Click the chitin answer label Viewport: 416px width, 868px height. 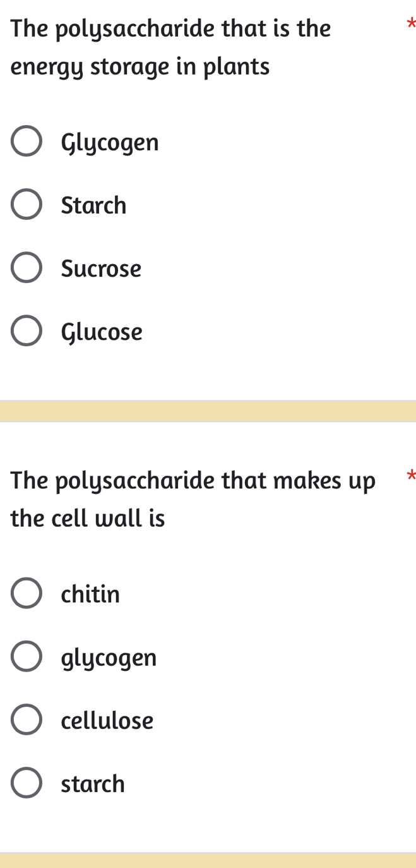(x=90, y=593)
